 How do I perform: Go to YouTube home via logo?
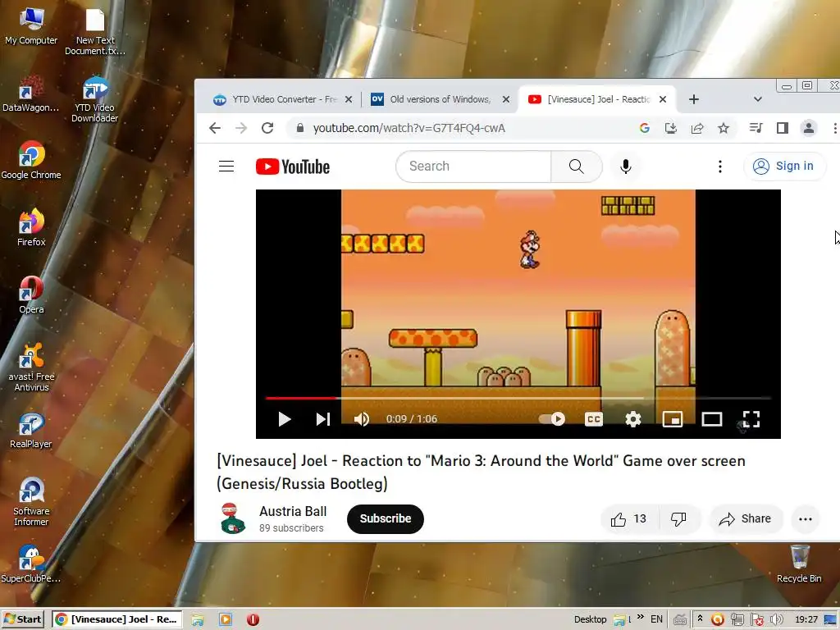[x=293, y=167]
